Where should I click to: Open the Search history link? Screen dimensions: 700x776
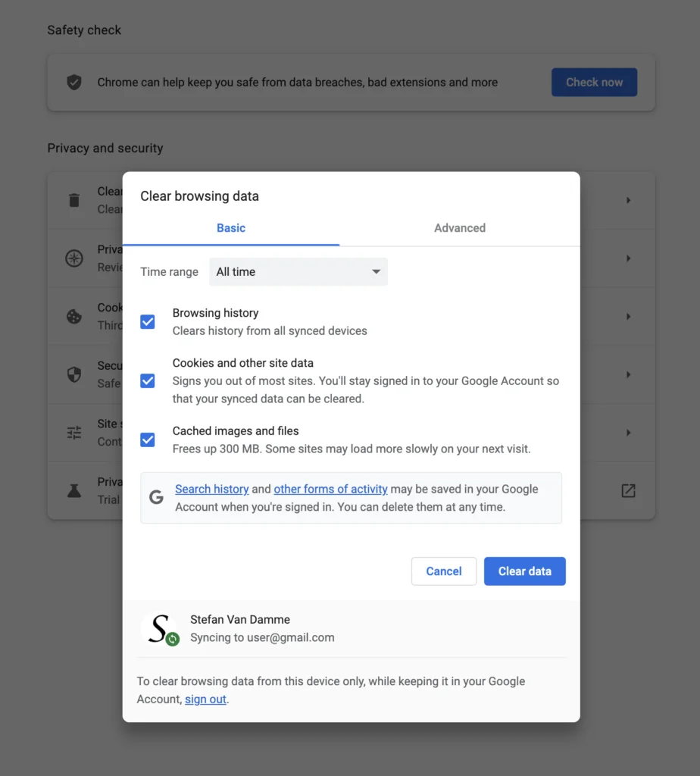[x=212, y=490]
